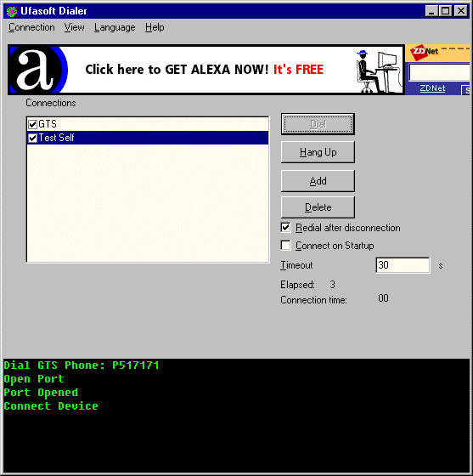Click the Delete connection button
The height and width of the screenshot is (476, 473).
click(x=318, y=207)
